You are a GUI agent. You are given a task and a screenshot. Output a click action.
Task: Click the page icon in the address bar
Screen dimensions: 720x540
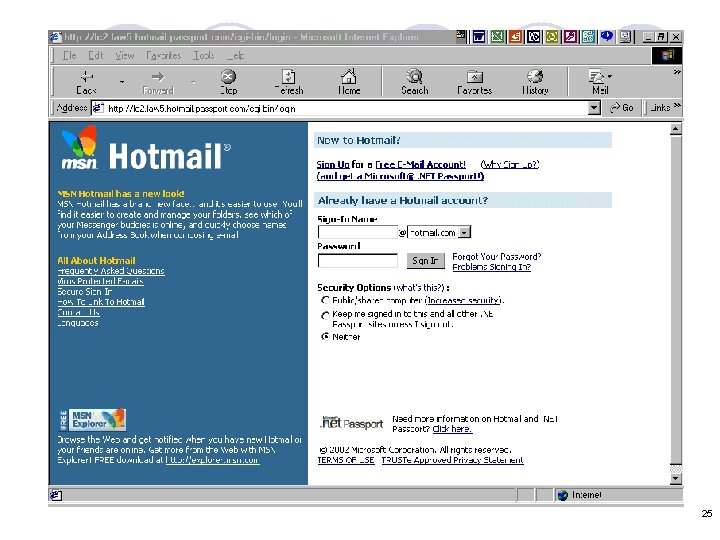(98, 108)
